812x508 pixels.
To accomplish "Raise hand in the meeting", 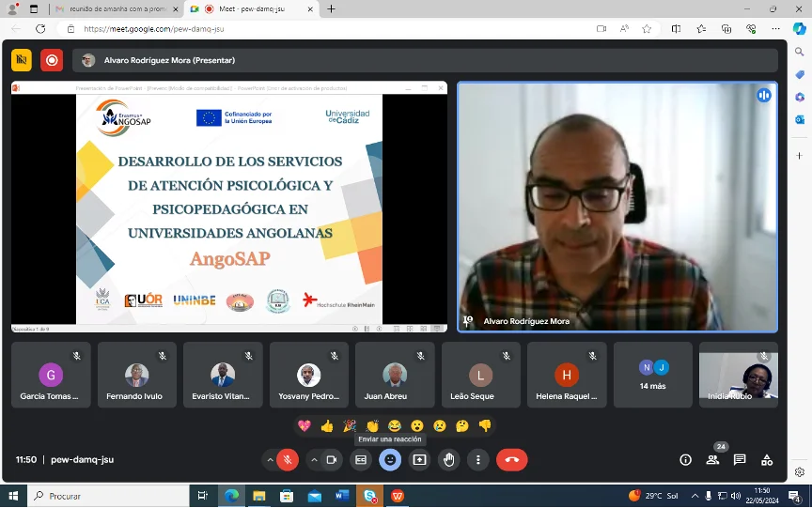I will pyautogui.click(x=449, y=460).
